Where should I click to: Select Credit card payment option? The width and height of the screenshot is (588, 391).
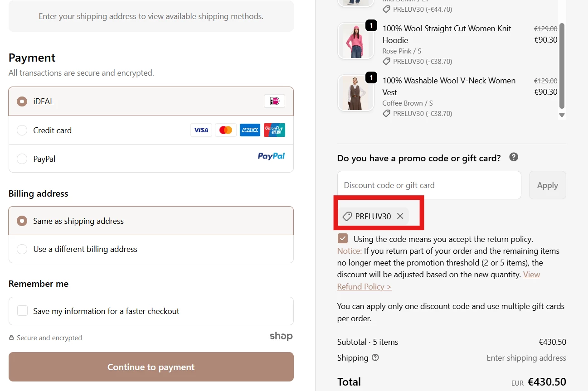(x=22, y=130)
